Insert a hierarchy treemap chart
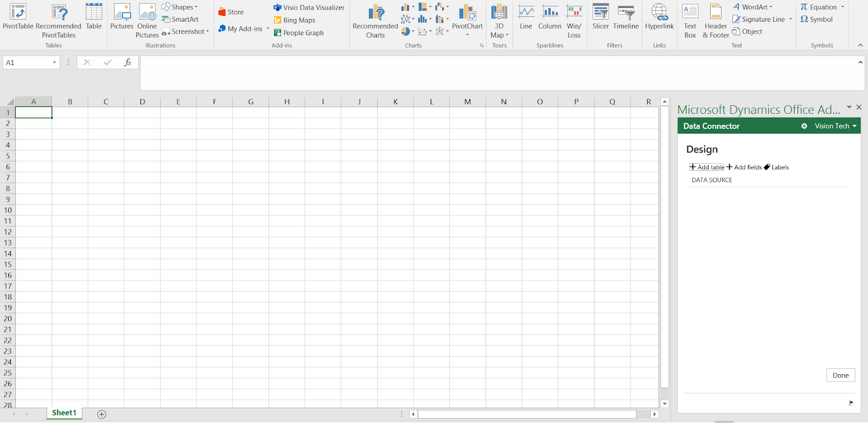This screenshot has width=868, height=423. 425,7
